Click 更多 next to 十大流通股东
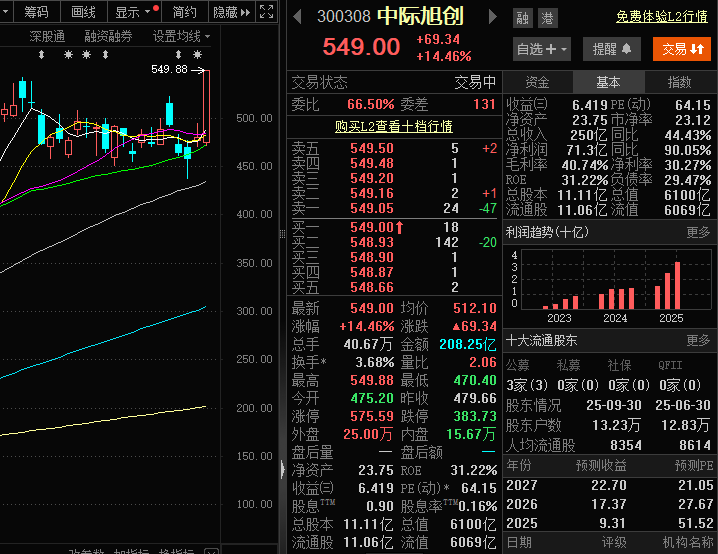 coord(698,340)
